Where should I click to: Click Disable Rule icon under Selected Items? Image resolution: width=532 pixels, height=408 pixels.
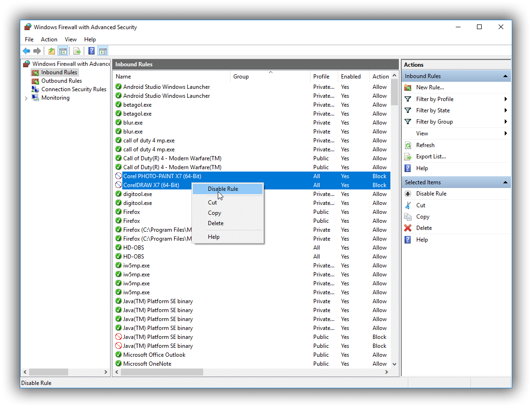pyautogui.click(x=408, y=194)
